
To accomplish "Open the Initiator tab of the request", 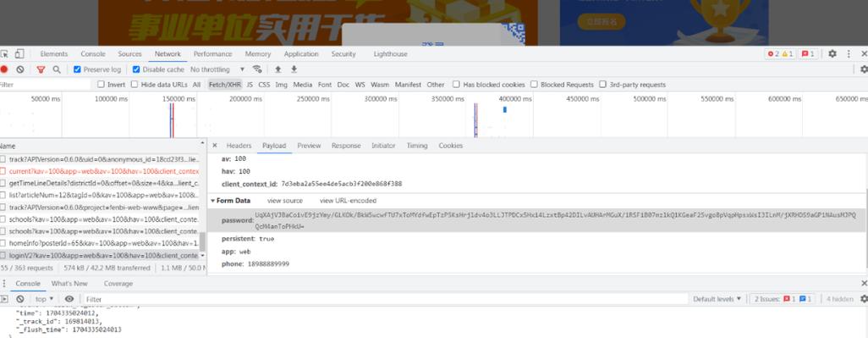I will pyautogui.click(x=383, y=145).
